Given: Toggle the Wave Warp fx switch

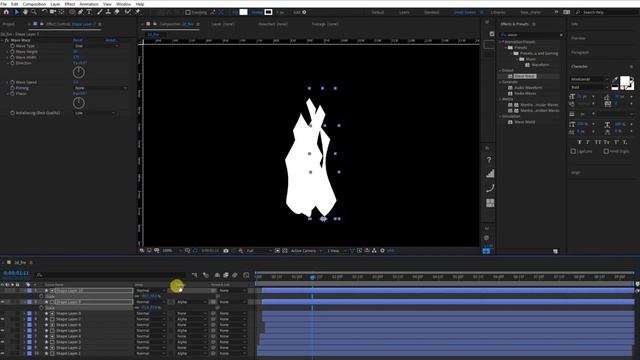Looking at the screenshot, I should (7, 40).
